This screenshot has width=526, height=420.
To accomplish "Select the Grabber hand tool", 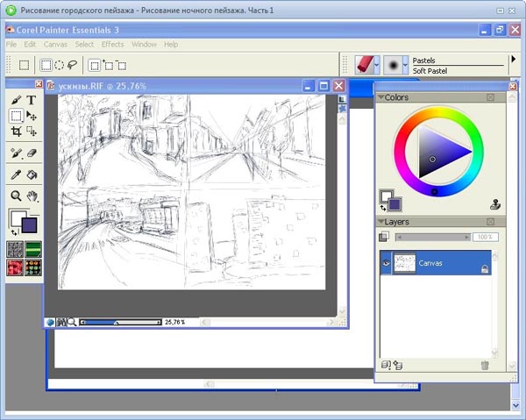I will tap(32, 196).
